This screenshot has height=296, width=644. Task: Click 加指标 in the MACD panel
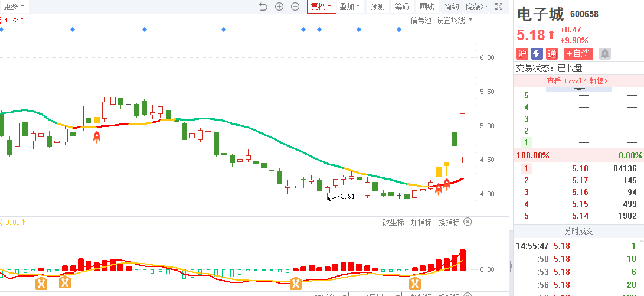coord(421,222)
